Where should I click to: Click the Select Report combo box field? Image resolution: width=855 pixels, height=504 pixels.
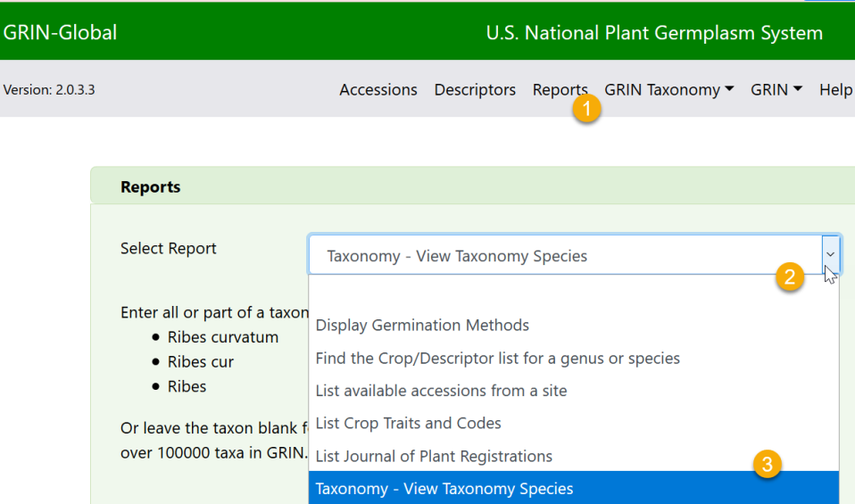574,255
